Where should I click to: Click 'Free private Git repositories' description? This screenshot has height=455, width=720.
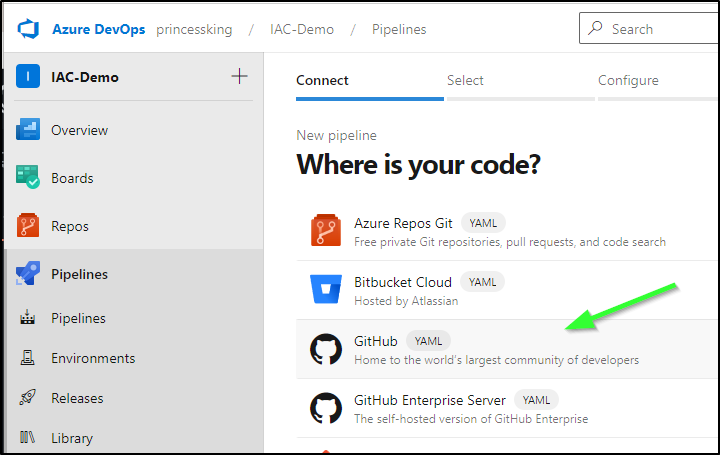[x=510, y=242]
